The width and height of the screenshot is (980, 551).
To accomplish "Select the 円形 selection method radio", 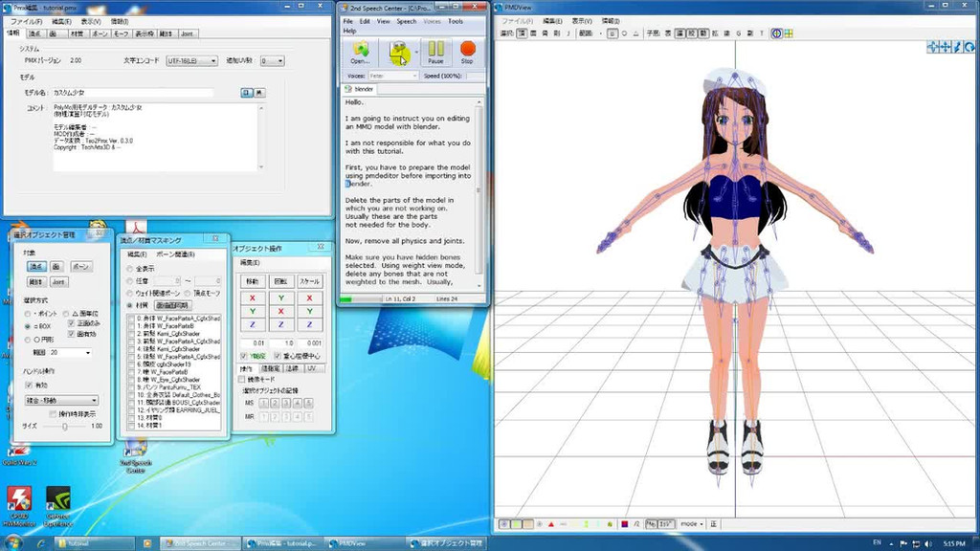I will (28, 340).
